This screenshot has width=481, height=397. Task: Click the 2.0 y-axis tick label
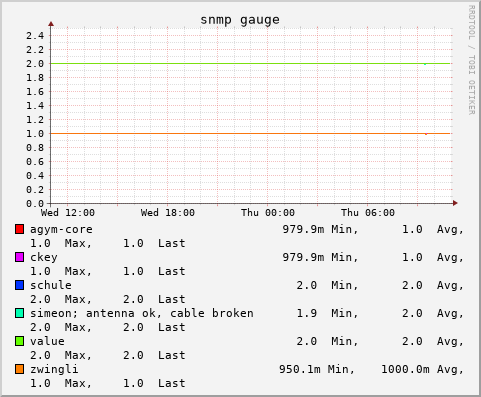[35, 64]
